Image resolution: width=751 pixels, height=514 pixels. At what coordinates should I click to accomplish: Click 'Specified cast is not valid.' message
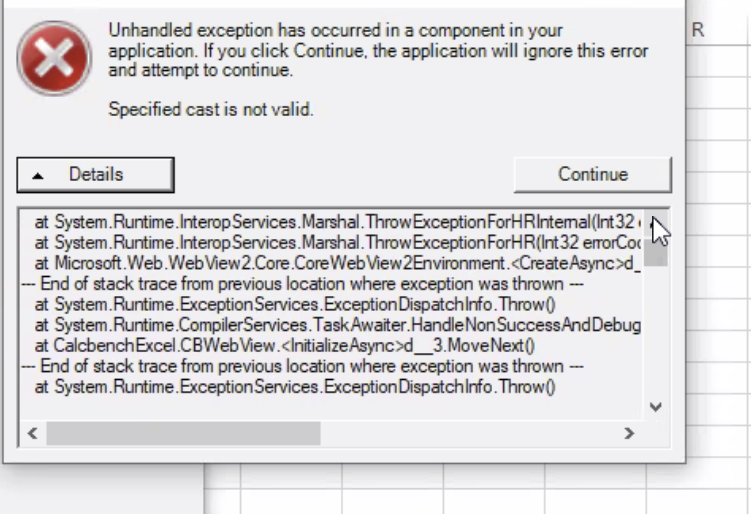[211, 110]
